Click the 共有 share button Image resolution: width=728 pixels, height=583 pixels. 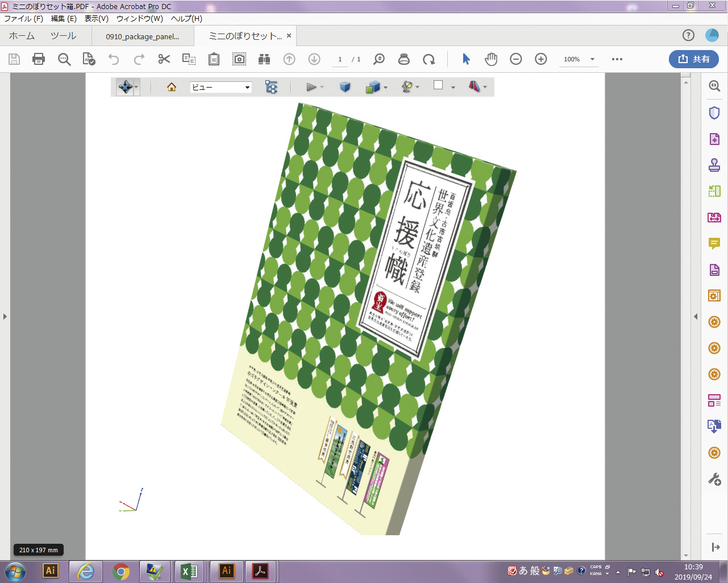(x=694, y=59)
